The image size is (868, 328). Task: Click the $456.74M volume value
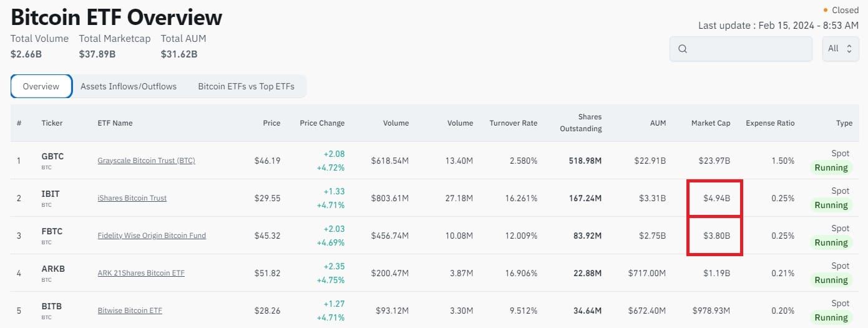pyautogui.click(x=390, y=236)
